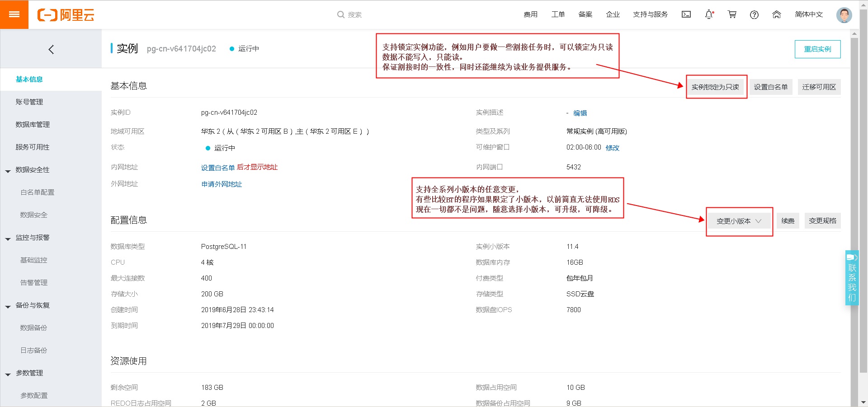Open 基础监控 in the sidebar
The image size is (868, 407).
pyautogui.click(x=34, y=260)
